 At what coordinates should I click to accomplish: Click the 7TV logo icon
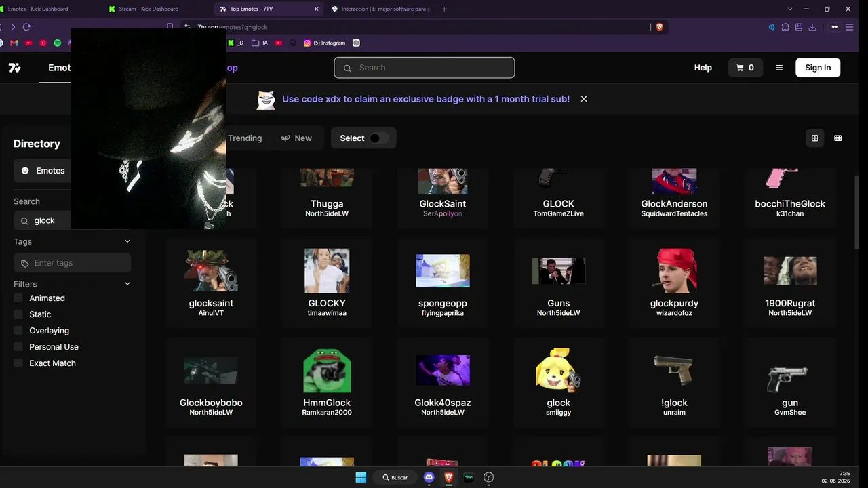click(x=15, y=68)
